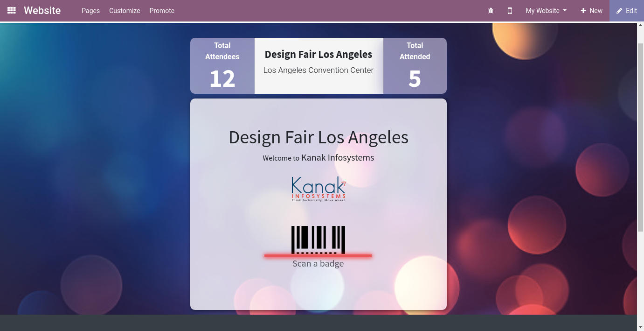Click Los Angeles Convention Center text
The image size is (644, 331).
(319, 70)
